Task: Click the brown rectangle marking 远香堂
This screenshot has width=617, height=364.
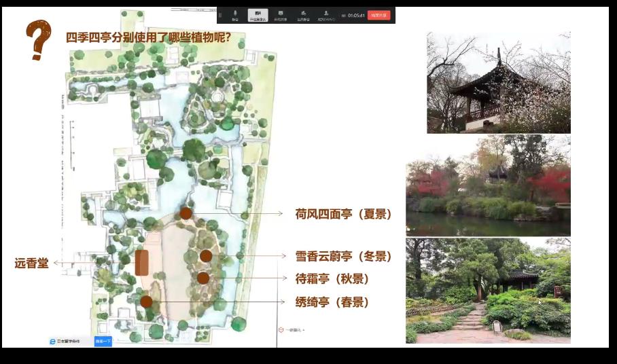Action: pyautogui.click(x=141, y=263)
